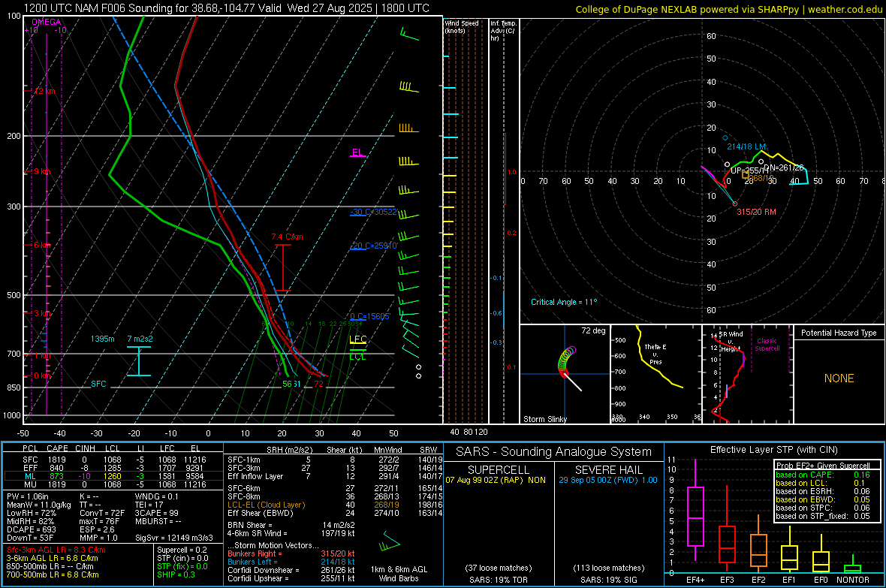Click the sounding title for 38.68,-104.77
The height and width of the screenshot is (588, 886).
click(227, 8)
